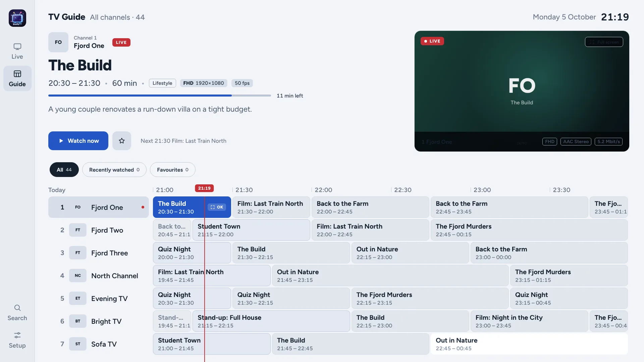Click Next 21:30 Film: Last Train North text

click(183, 141)
